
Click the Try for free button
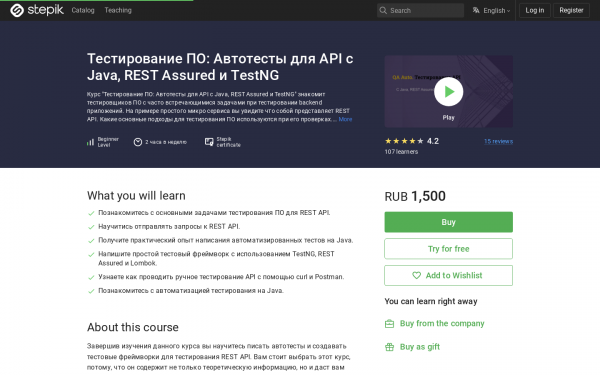click(448, 249)
